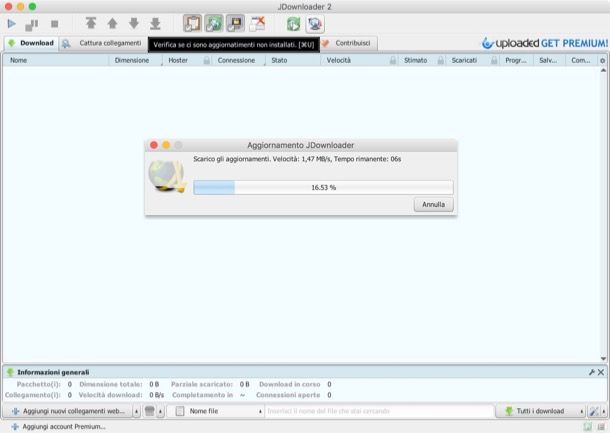Image resolution: width=610 pixels, height=433 pixels.
Task: Expand arrow next to bottom tools icon
Action: [x=604, y=411]
